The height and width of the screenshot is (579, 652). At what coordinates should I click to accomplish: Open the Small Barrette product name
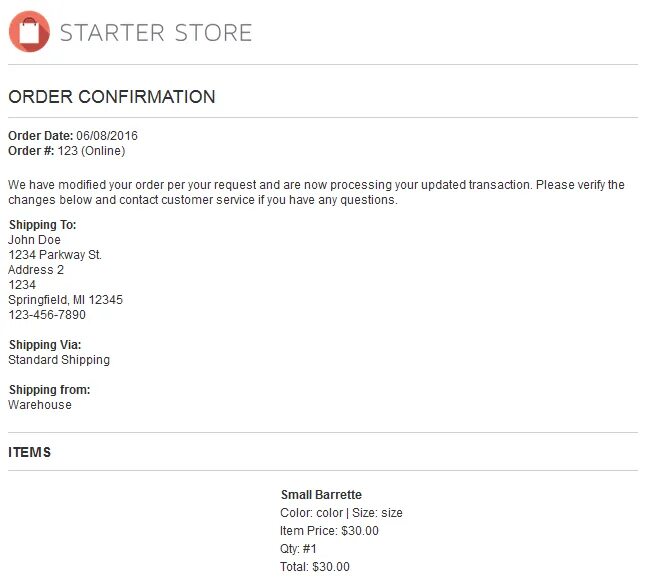point(321,495)
